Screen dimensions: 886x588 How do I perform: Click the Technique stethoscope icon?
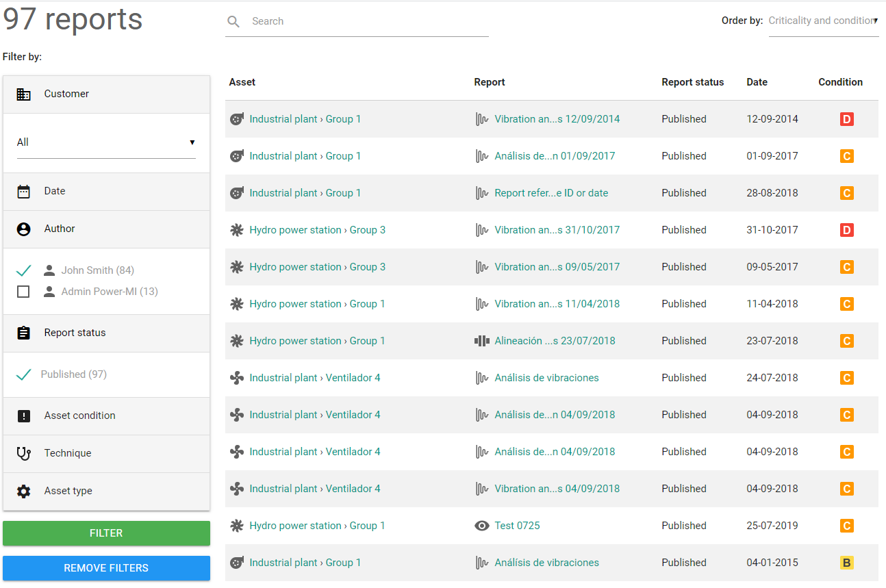[x=24, y=454]
